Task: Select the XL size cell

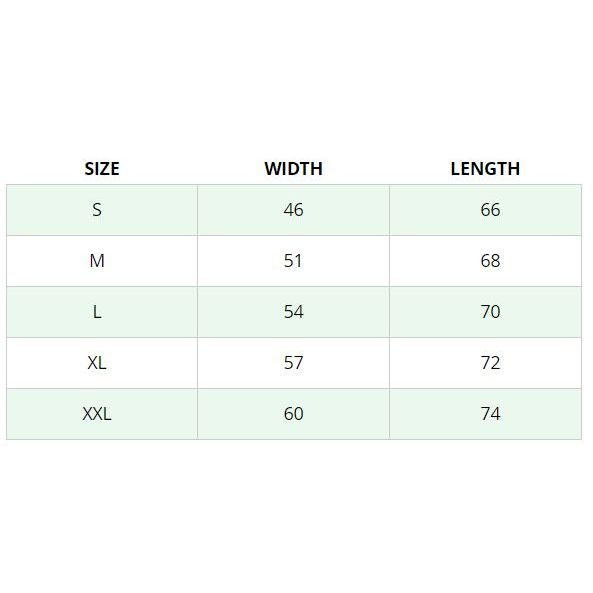Action: coord(102,363)
